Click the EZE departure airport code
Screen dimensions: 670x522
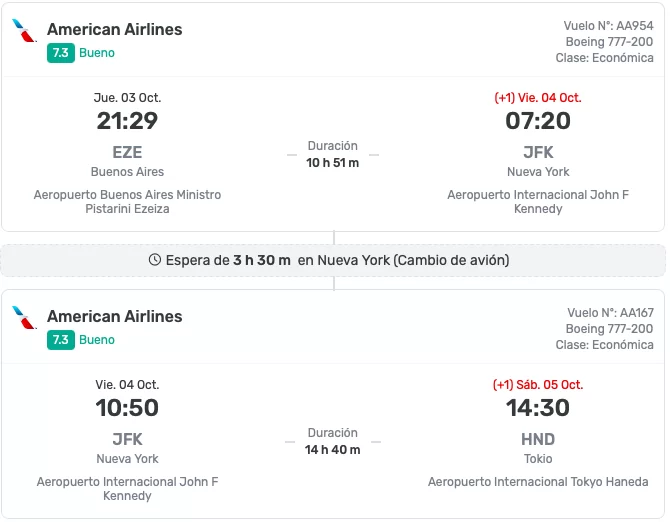(127, 153)
